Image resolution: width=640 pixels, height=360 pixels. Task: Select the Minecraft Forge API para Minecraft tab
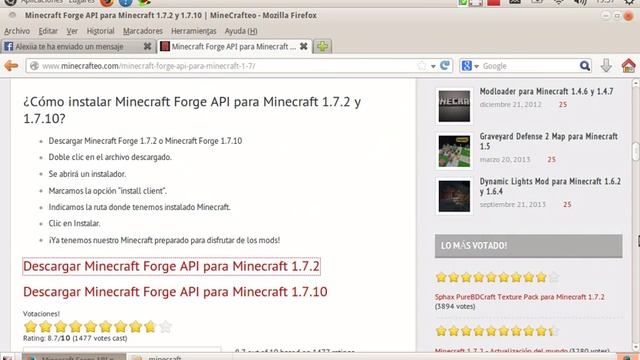coord(235,47)
